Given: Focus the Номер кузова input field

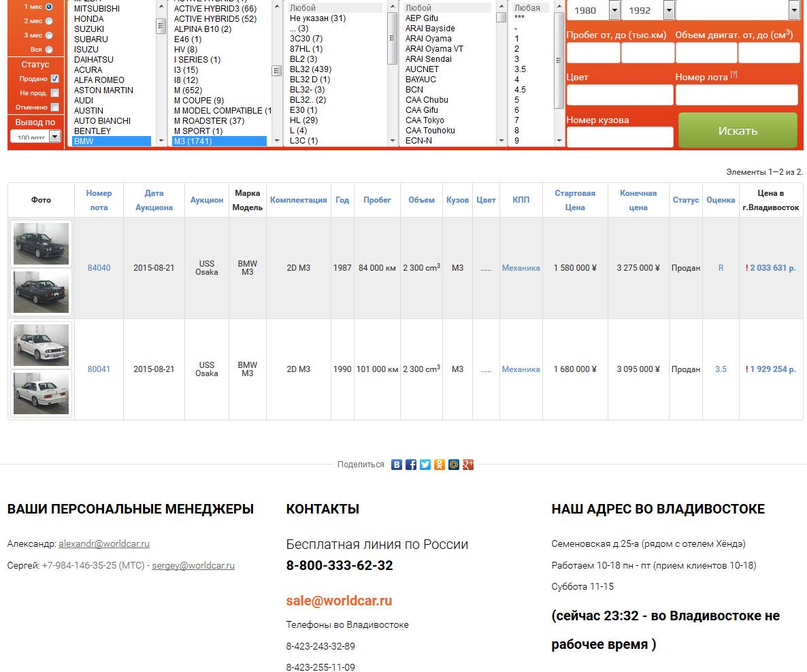Looking at the screenshot, I should pyautogui.click(x=620, y=137).
